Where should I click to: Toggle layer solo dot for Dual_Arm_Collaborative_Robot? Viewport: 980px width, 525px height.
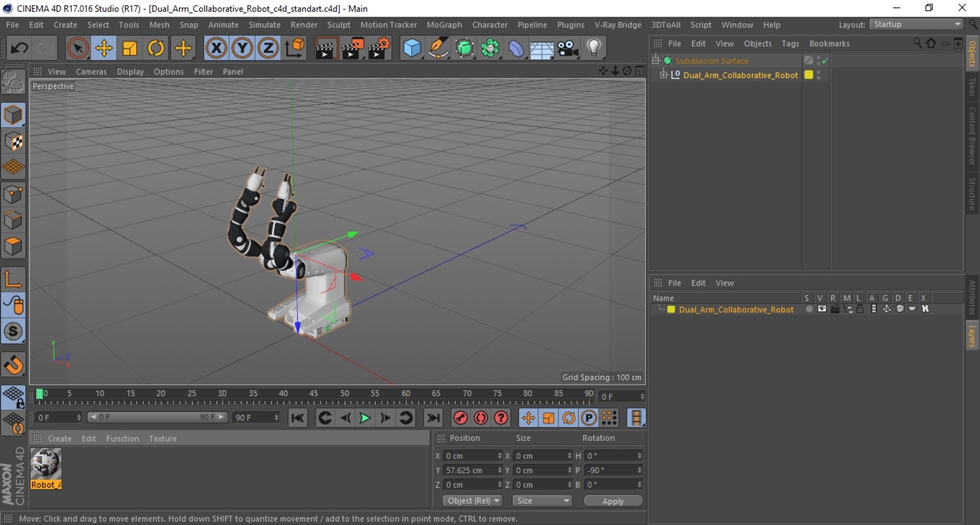click(x=809, y=309)
